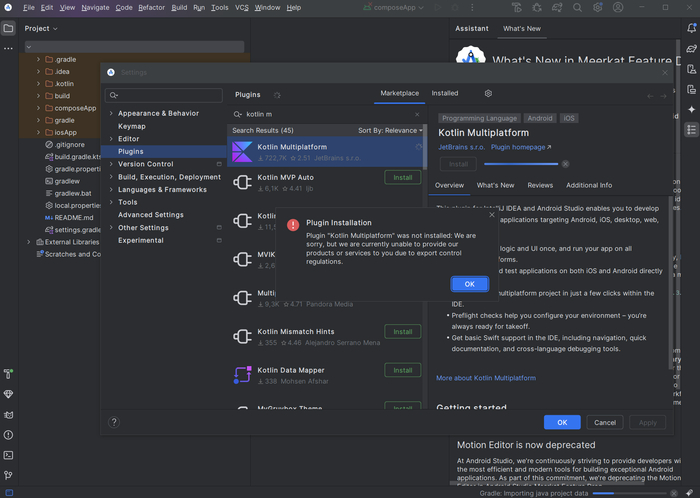
Task: Cancel the plugin download with X icon
Action: pos(565,163)
